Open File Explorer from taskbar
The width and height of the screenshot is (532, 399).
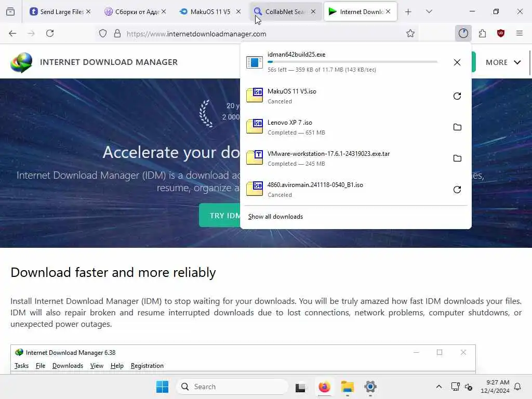tap(348, 387)
